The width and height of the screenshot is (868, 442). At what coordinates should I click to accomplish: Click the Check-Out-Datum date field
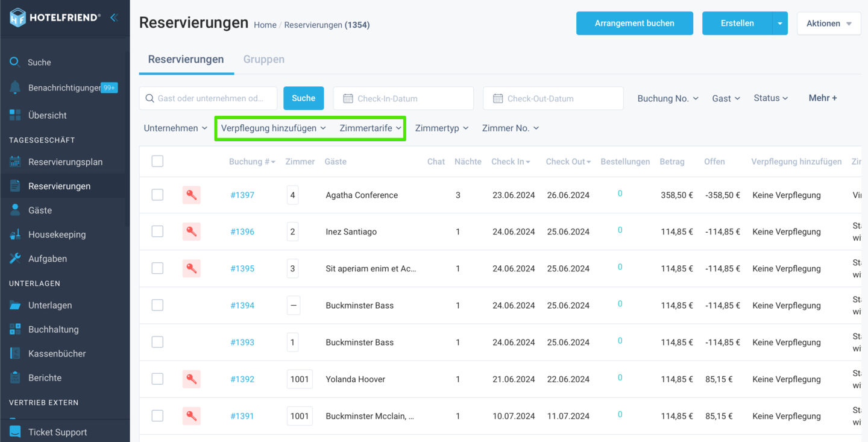[553, 98]
